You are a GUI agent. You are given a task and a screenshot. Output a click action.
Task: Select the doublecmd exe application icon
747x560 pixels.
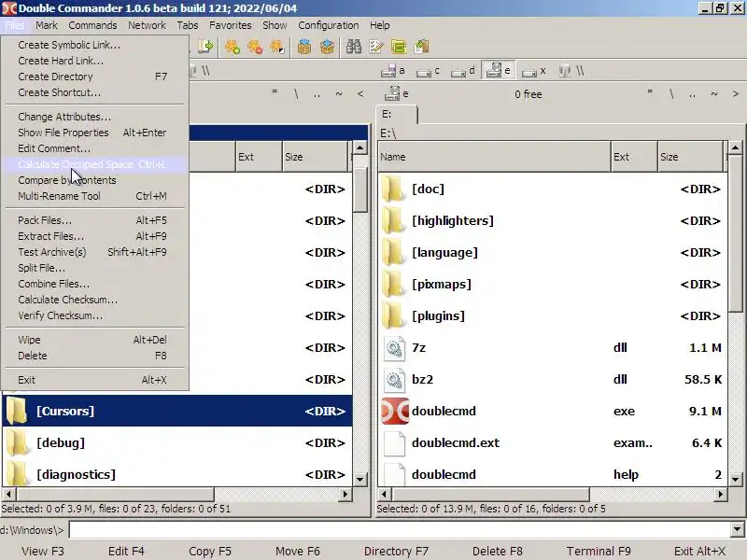pyautogui.click(x=395, y=411)
